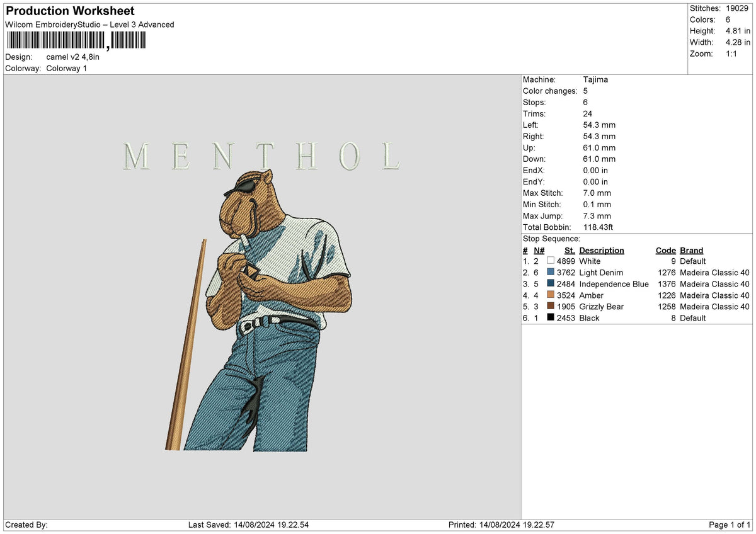Click the Width value 4.28 in
Screen dimensions: 756x534
point(738,42)
